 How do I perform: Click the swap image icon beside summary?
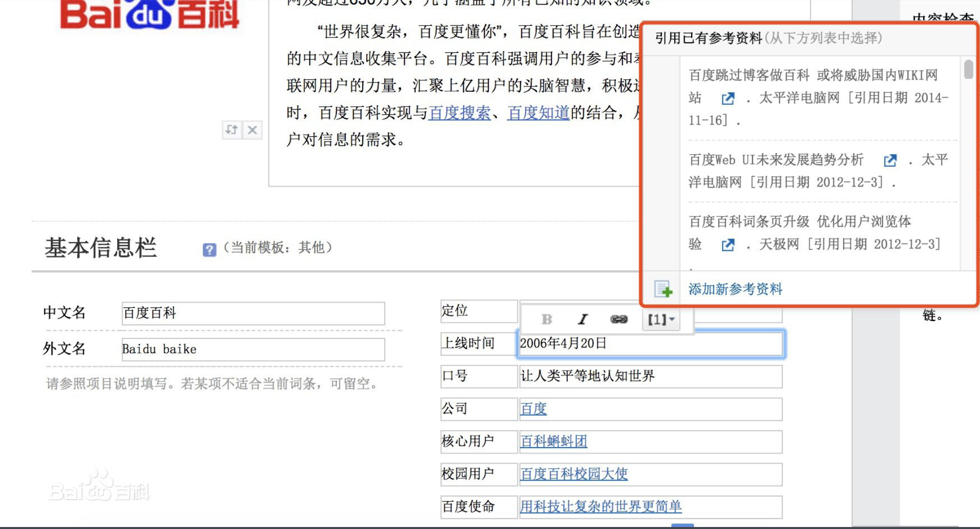[x=232, y=130]
